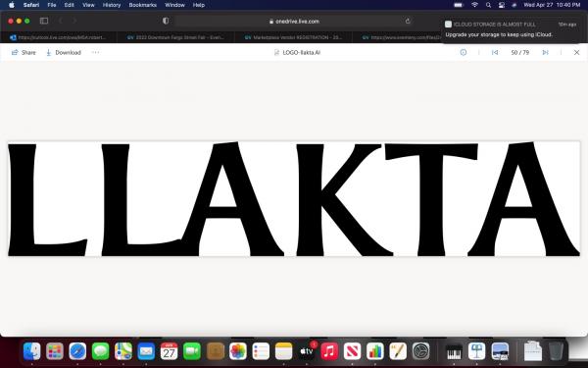This screenshot has width=588, height=368.
Task: Switch to the Marketplace Vendor REGISTRATION tab
Action: 293,37
